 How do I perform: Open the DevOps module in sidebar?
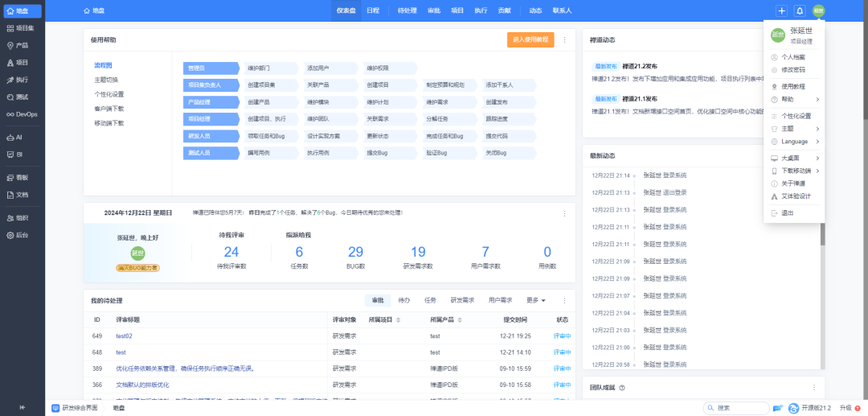(22, 114)
